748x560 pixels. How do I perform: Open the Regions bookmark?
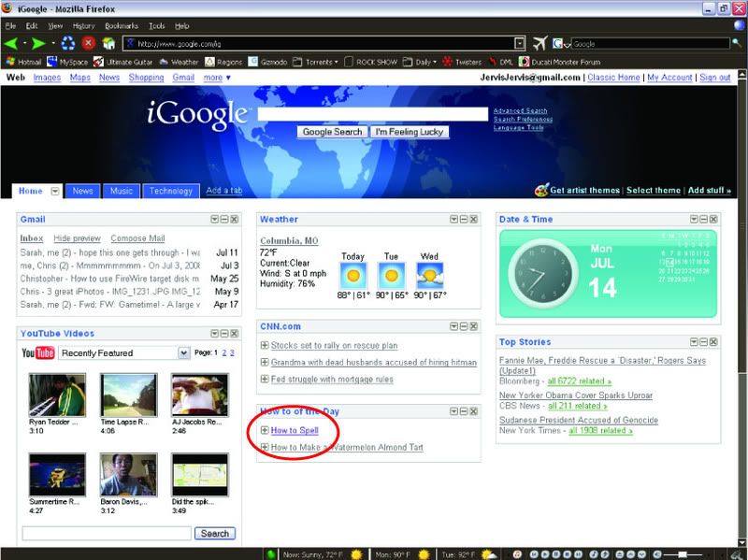point(223,62)
